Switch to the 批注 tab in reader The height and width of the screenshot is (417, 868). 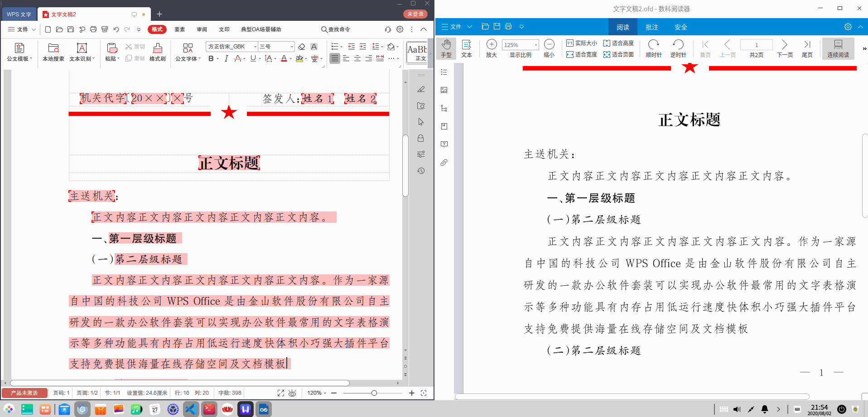coord(651,27)
